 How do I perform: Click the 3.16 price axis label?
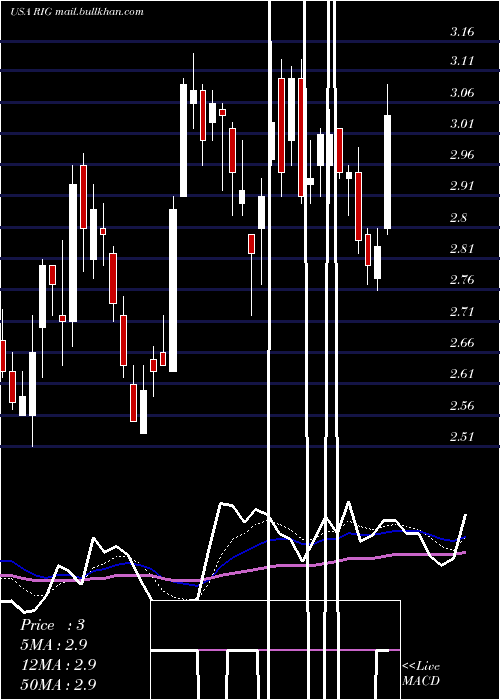pos(462,32)
